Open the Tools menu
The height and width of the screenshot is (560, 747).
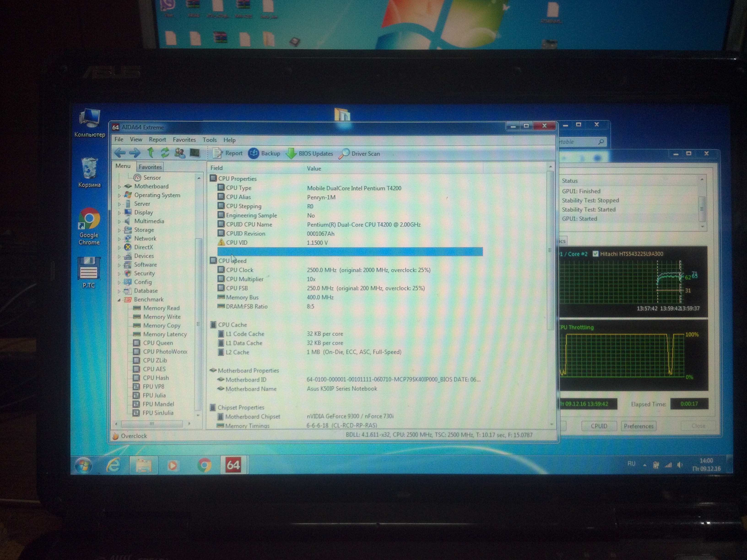210,140
